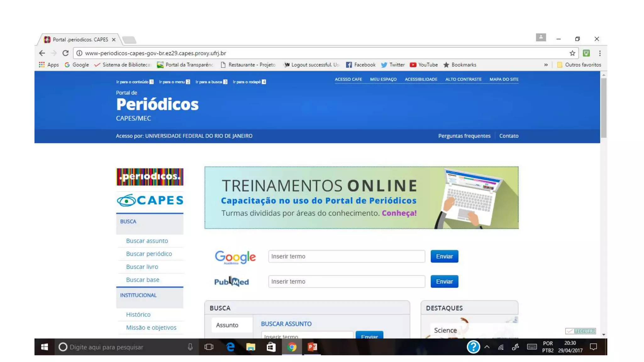The image size is (644, 362).
Task: Select the Assunto tab in Busca panel
Action: coord(227,325)
